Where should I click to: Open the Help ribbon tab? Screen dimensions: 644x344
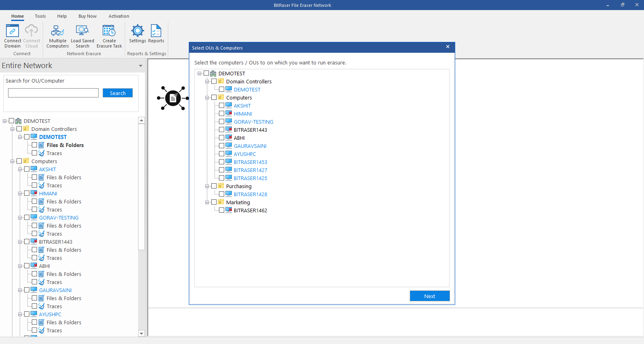(x=62, y=16)
